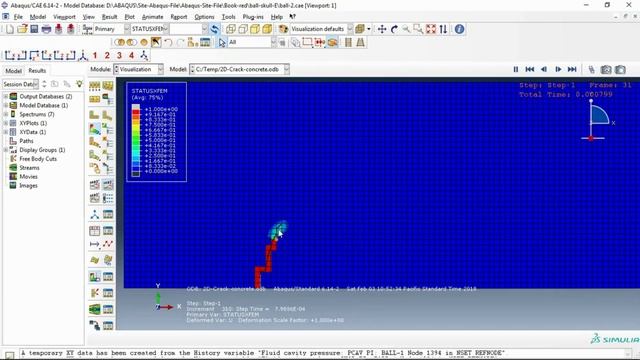640x360 pixels.
Task: Click the New Model Database icon
Action: [x=9, y=29]
